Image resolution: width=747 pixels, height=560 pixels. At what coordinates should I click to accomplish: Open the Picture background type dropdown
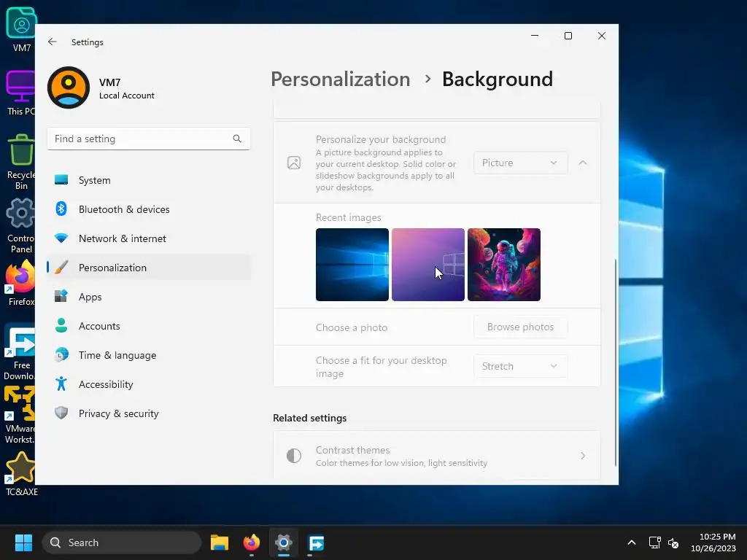coord(520,163)
